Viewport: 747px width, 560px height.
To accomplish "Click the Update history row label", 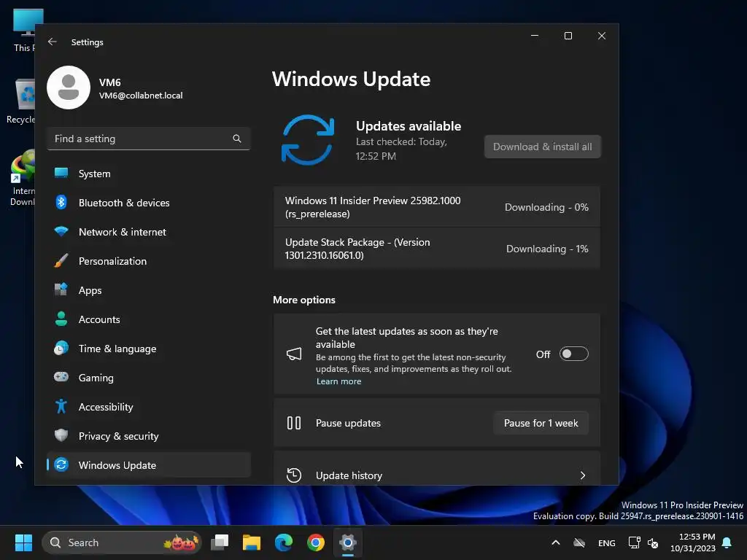I will [x=349, y=475].
